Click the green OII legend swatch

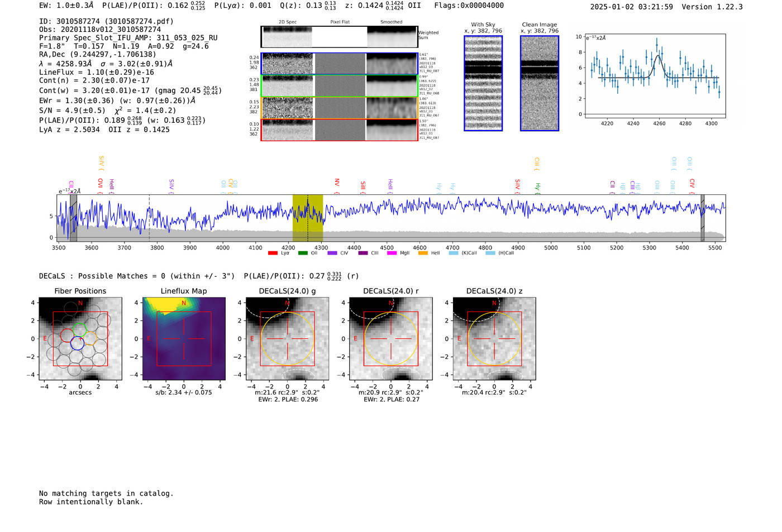[303, 253]
